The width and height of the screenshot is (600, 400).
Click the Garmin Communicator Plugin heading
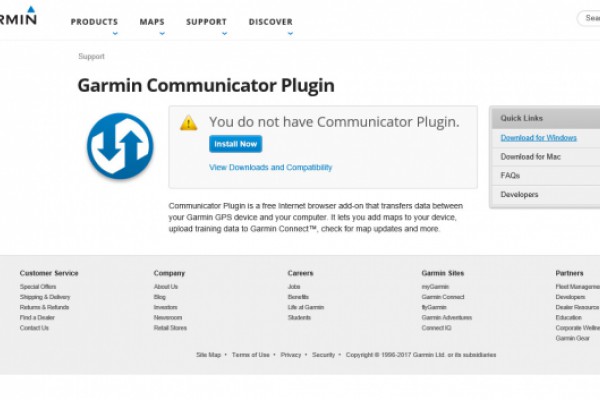(x=206, y=85)
